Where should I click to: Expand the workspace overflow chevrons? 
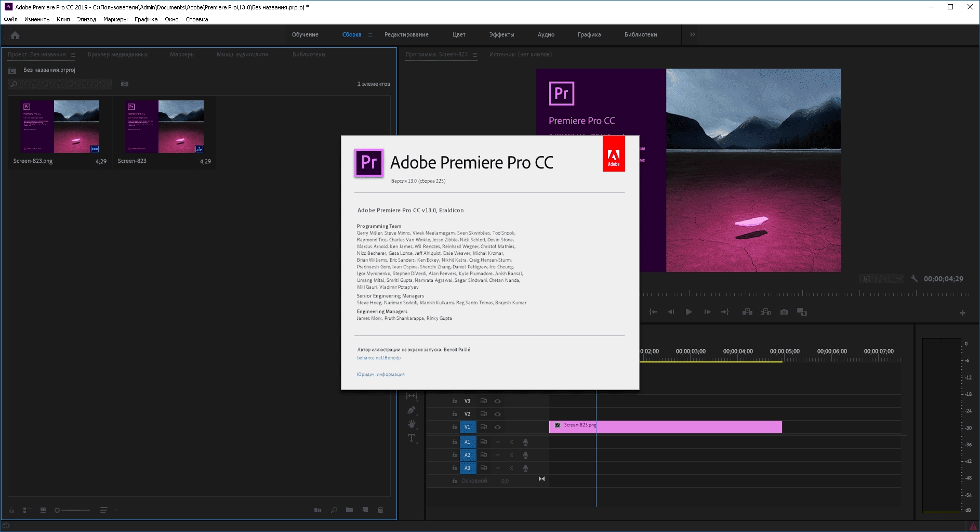[692, 34]
